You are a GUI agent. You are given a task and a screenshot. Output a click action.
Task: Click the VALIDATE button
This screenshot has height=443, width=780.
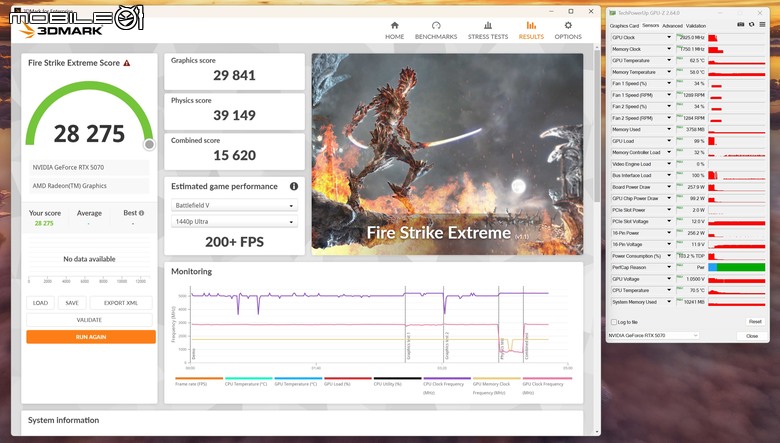click(89, 320)
